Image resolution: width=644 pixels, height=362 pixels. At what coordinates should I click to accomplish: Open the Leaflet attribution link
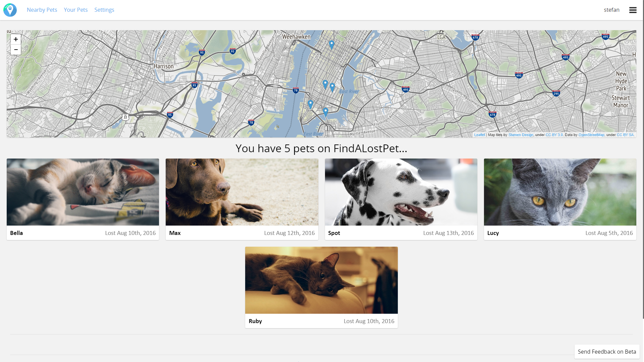(x=479, y=135)
